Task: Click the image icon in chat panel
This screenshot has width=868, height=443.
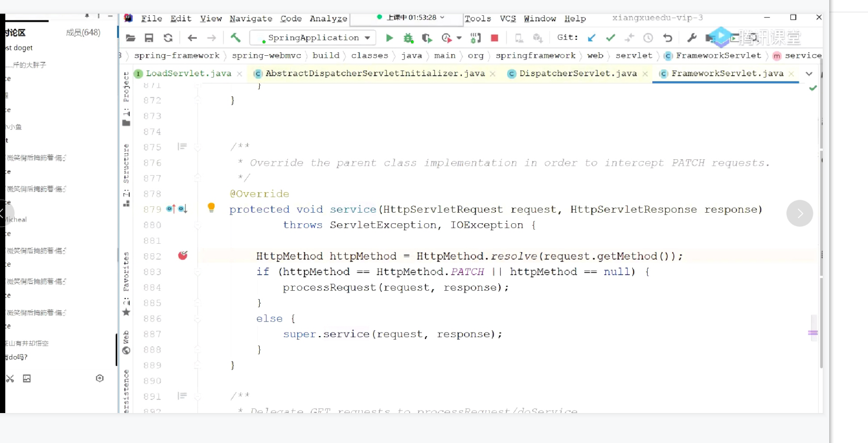Action: [26, 379]
